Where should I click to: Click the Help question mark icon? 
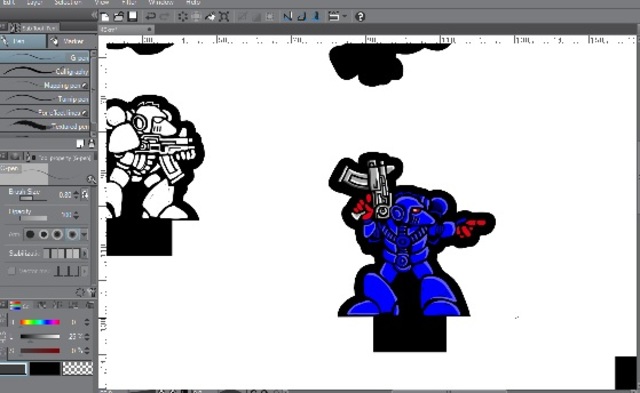point(360,17)
